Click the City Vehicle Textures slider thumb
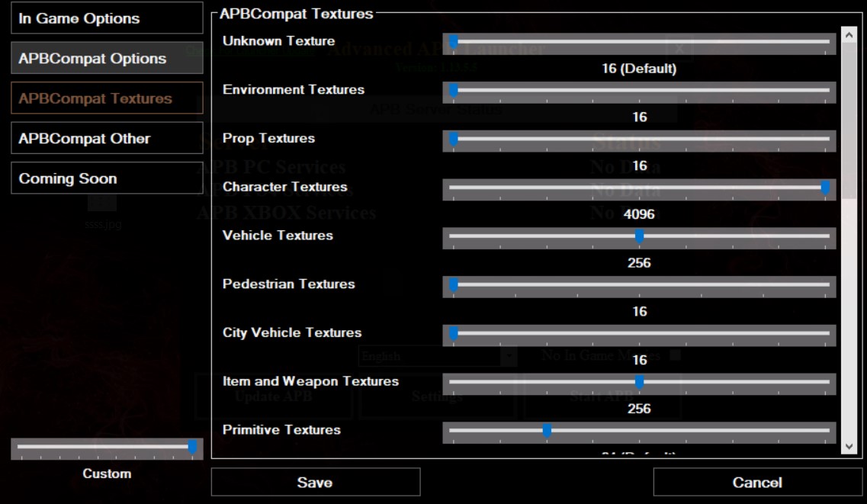The height and width of the screenshot is (504, 867). 454,333
